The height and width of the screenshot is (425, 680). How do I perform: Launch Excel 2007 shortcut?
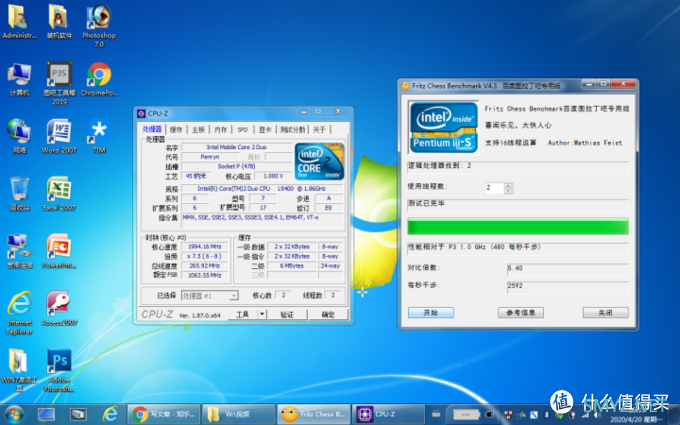click(59, 194)
